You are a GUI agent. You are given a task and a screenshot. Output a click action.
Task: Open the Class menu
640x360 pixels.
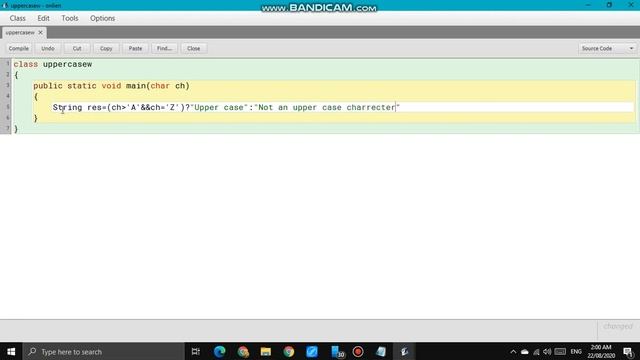pos(18,18)
